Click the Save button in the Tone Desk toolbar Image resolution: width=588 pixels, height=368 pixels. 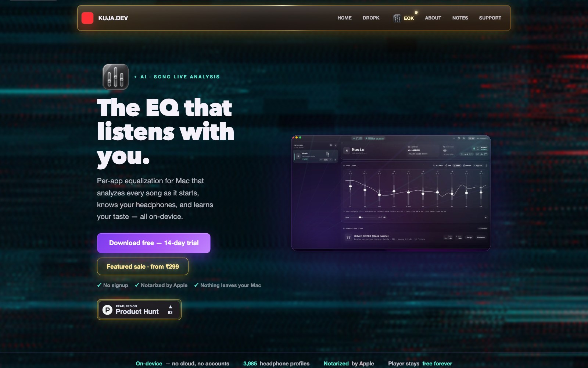click(457, 166)
